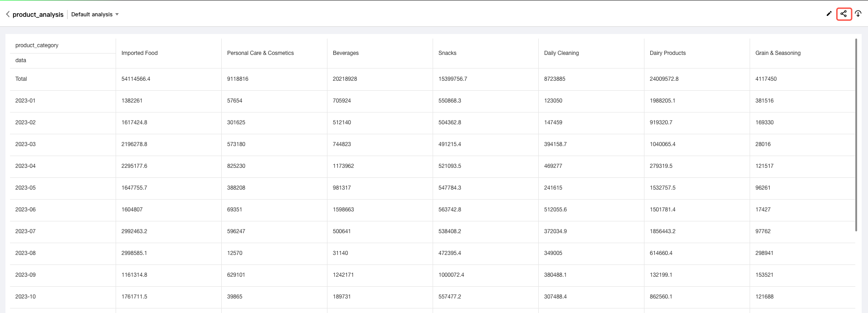Click the product_category header label
The height and width of the screenshot is (313, 868).
[37, 45]
